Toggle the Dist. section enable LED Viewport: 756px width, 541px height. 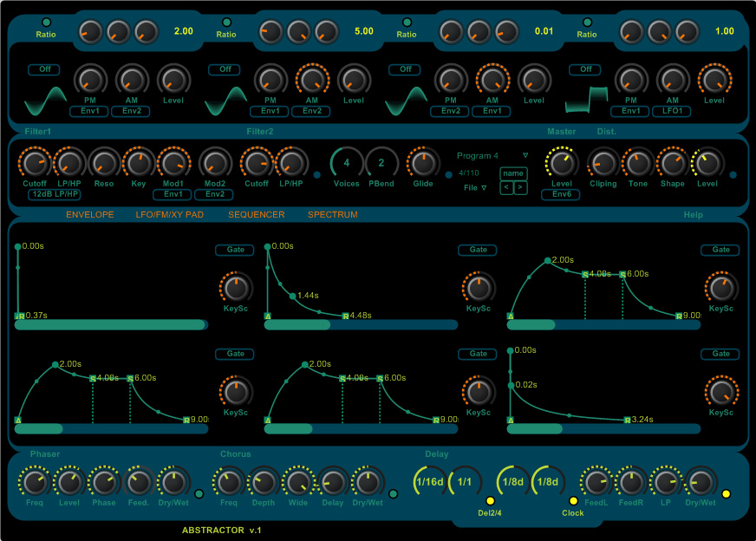(733, 175)
